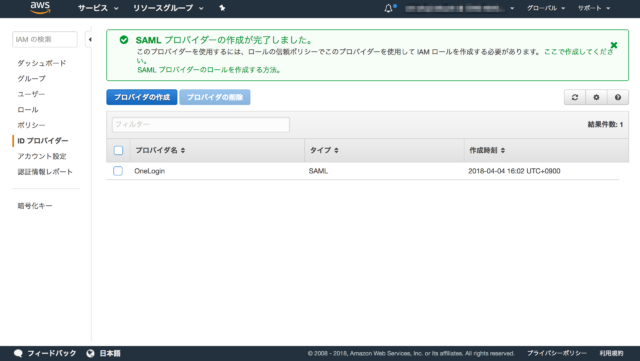This screenshot has height=361, width=640.
Task: Open the グローバル region dropdown
Action: coord(546,8)
